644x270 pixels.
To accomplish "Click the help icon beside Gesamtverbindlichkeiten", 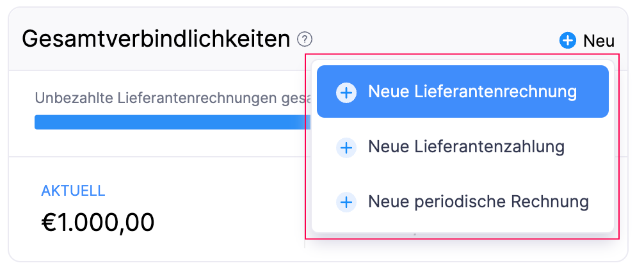I will coord(305,40).
